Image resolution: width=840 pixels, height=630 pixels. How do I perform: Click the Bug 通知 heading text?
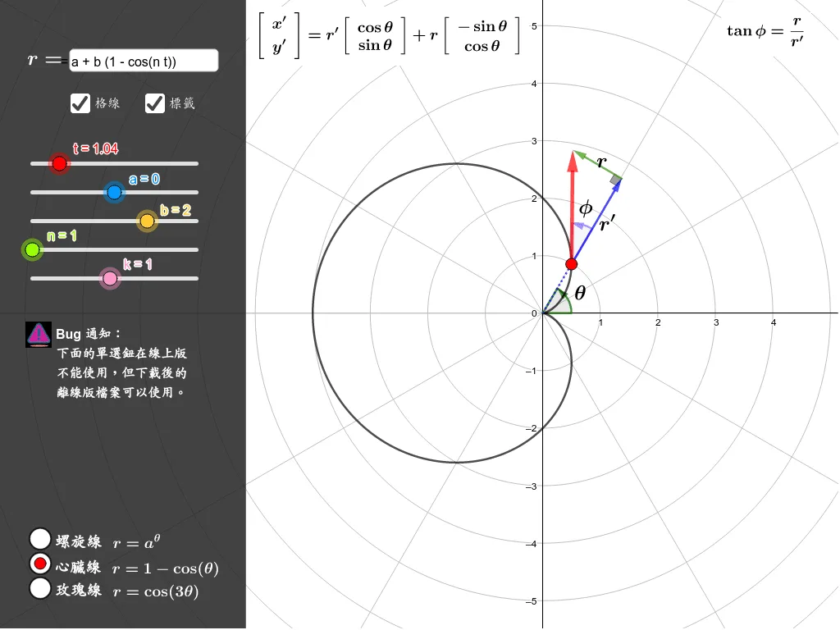tap(89, 334)
